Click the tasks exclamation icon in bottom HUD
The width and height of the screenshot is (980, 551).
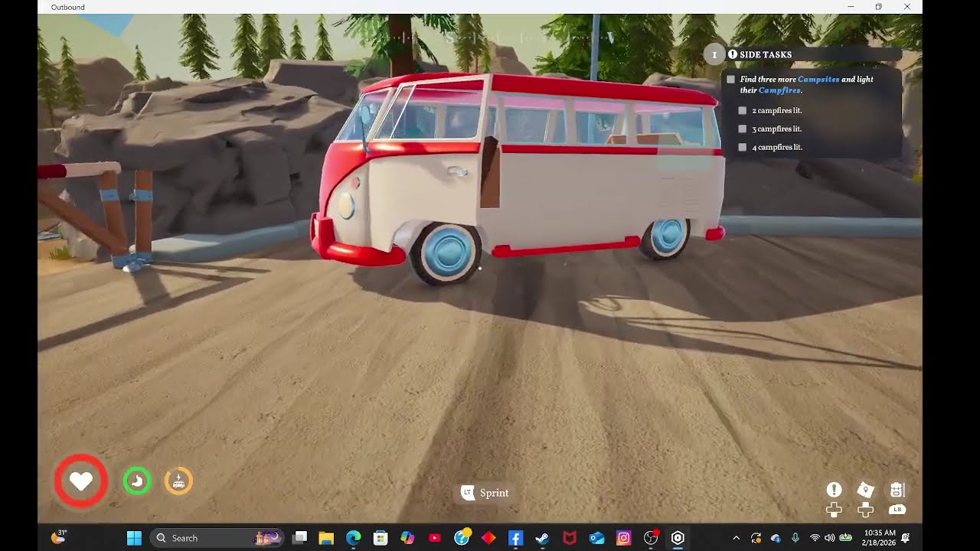pos(834,490)
